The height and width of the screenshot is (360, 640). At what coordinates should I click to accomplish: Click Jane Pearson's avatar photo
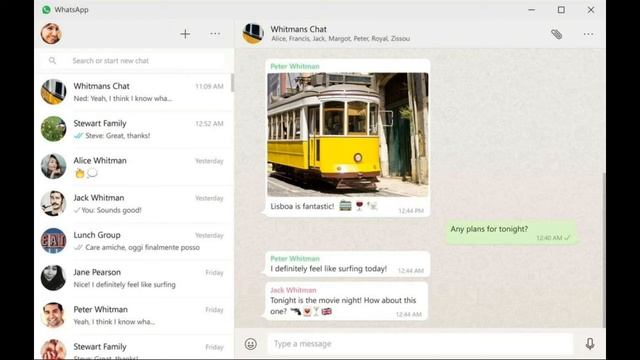[53, 278]
